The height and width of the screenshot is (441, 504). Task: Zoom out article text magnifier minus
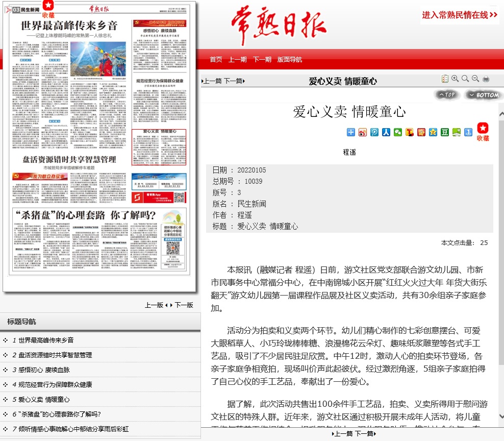(x=475, y=79)
